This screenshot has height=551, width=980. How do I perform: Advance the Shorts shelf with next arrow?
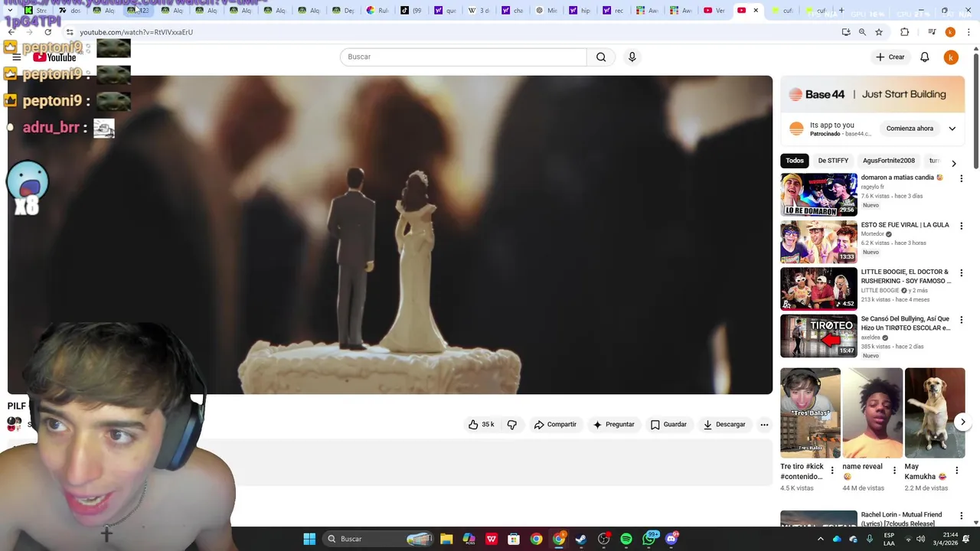click(x=962, y=422)
